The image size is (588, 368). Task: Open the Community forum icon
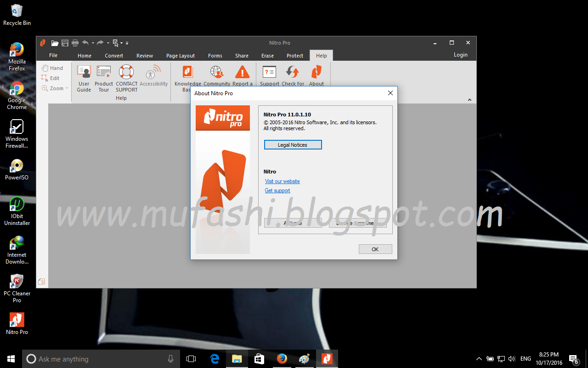point(217,72)
